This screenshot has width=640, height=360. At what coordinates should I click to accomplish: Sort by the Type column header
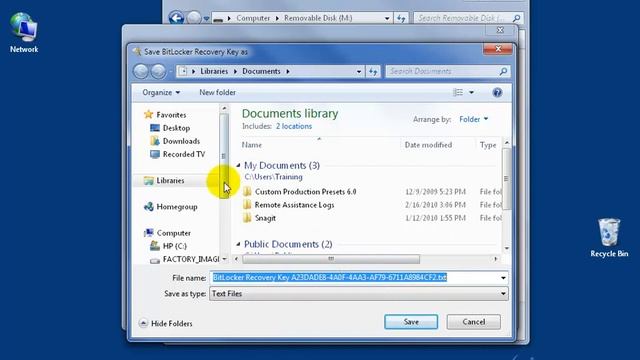[x=488, y=145]
